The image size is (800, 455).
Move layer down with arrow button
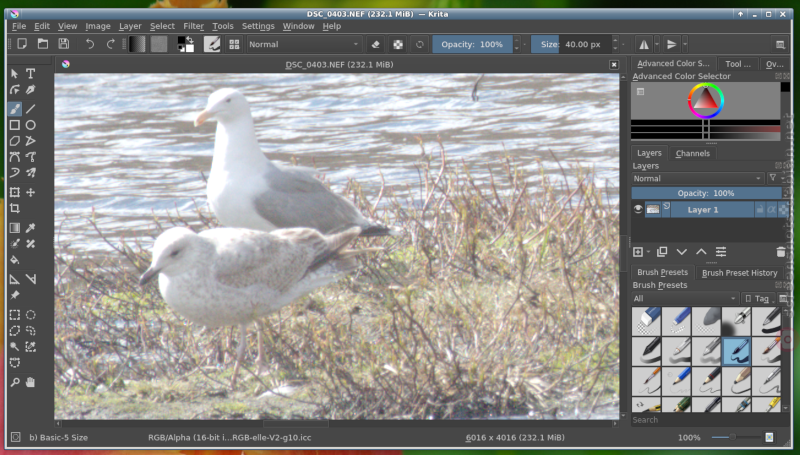pyautogui.click(x=682, y=252)
